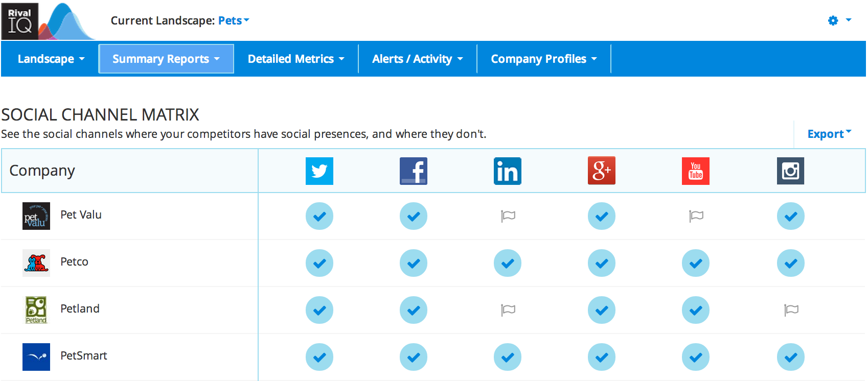The width and height of the screenshot is (868, 381).
Task: Open the Alerts / Activity menu
Action: pos(418,59)
